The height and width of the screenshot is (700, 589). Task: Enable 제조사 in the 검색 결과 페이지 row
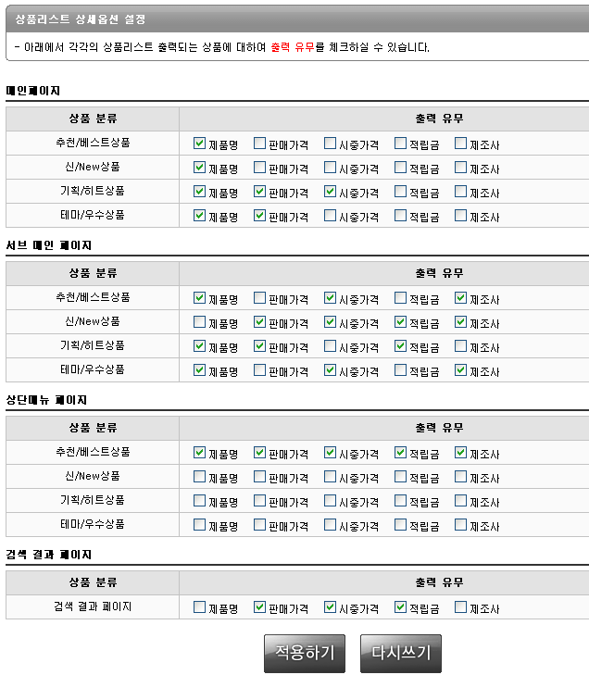point(461,607)
